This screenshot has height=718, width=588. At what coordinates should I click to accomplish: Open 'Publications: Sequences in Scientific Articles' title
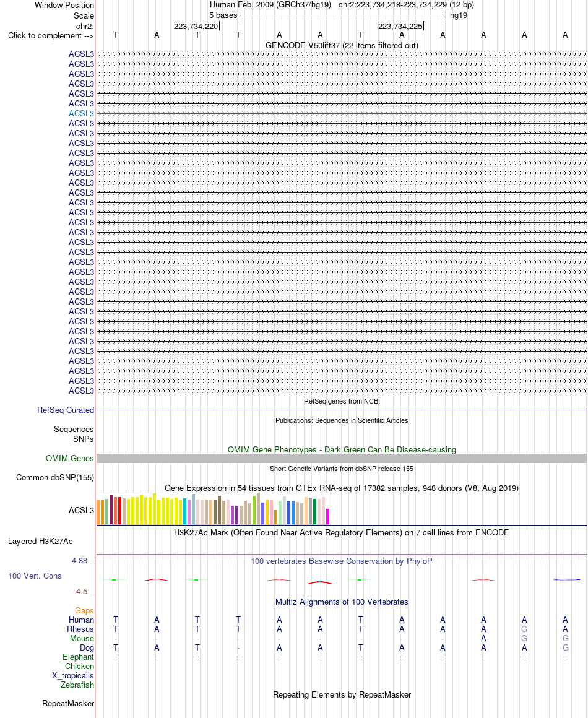tap(342, 420)
